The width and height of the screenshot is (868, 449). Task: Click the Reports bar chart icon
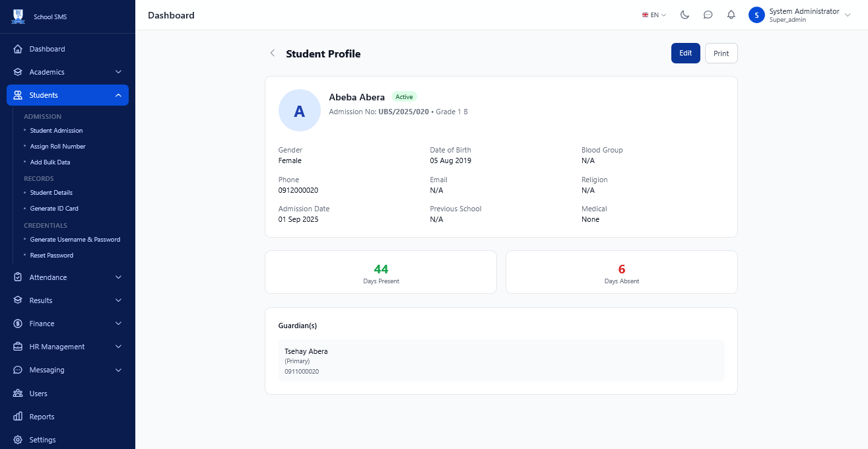point(18,417)
